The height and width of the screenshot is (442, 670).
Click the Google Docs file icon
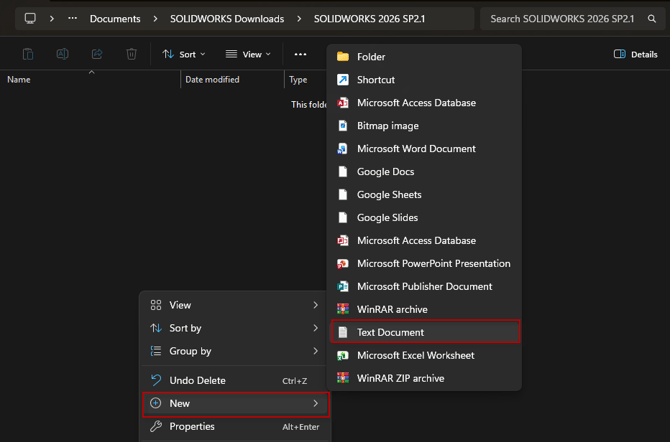pyautogui.click(x=343, y=172)
